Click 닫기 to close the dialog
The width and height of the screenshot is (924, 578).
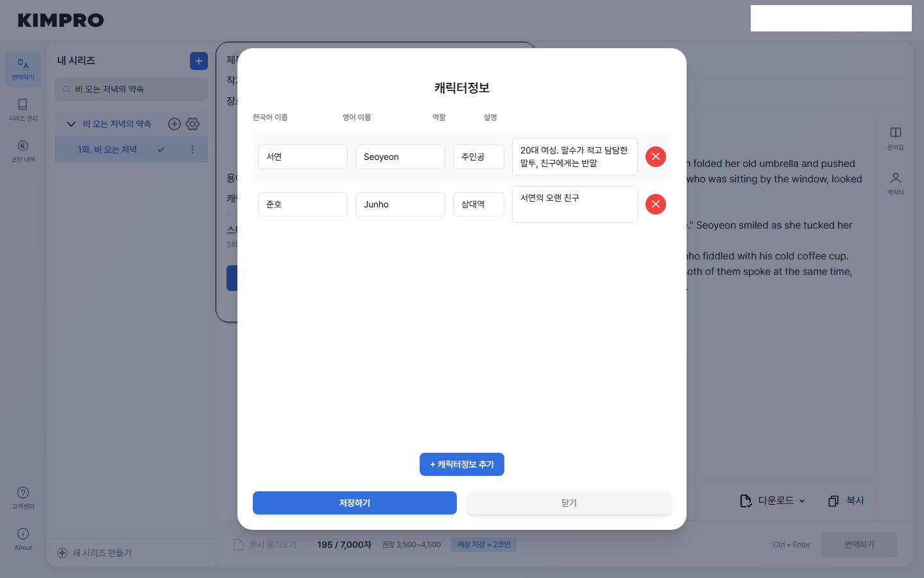[569, 503]
